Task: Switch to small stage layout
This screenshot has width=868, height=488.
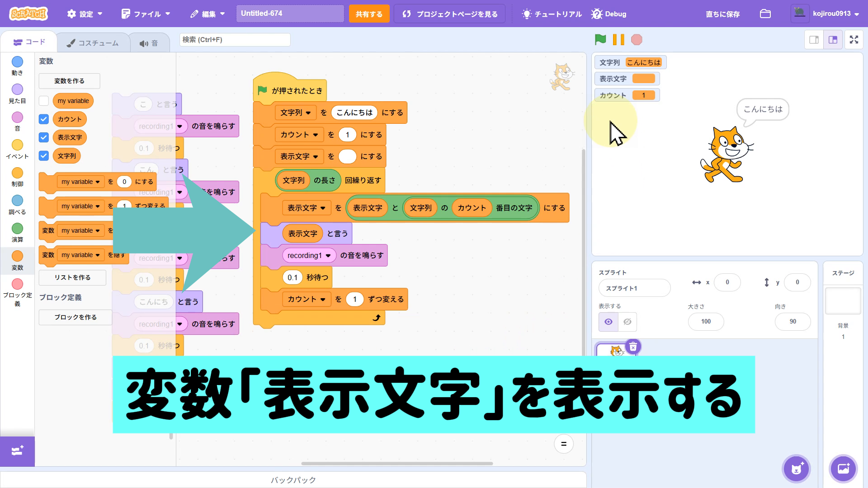Action: point(814,40)
